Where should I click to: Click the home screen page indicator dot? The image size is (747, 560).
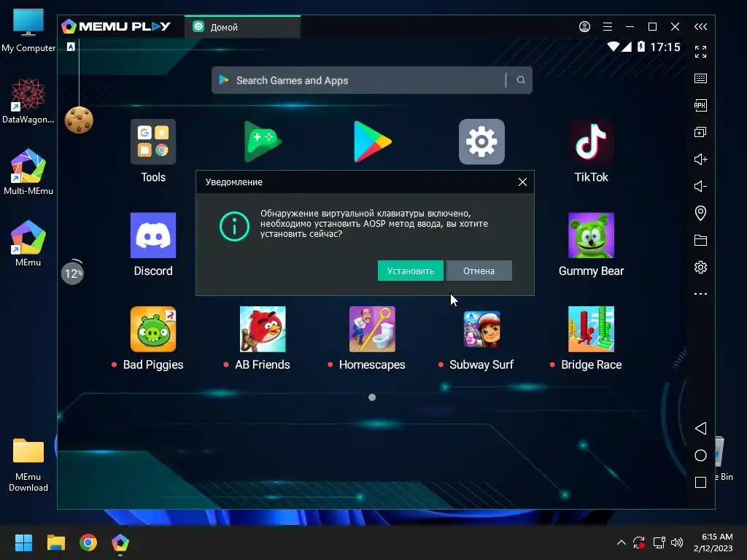[372, 397]
